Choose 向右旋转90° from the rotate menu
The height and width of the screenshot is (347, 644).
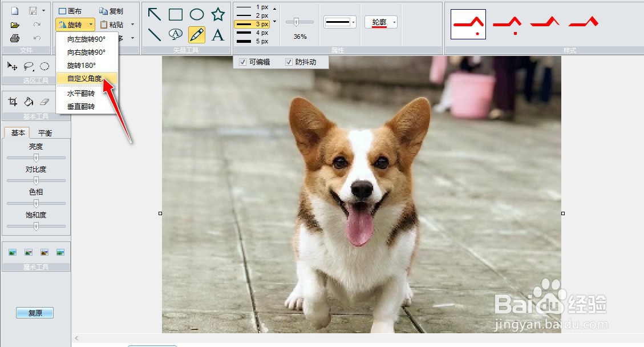[x=87, y=52]
